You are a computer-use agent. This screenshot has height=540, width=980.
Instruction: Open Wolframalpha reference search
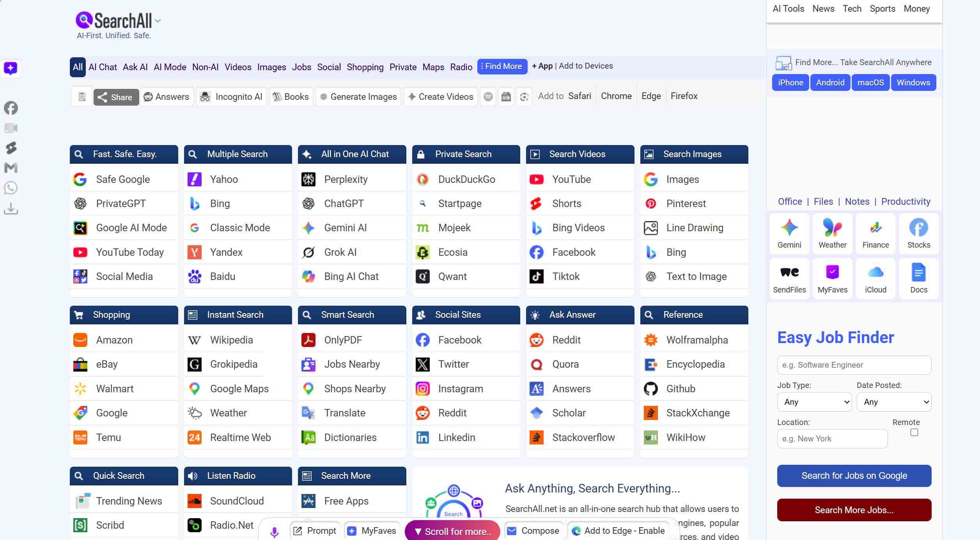pos(694,340)
